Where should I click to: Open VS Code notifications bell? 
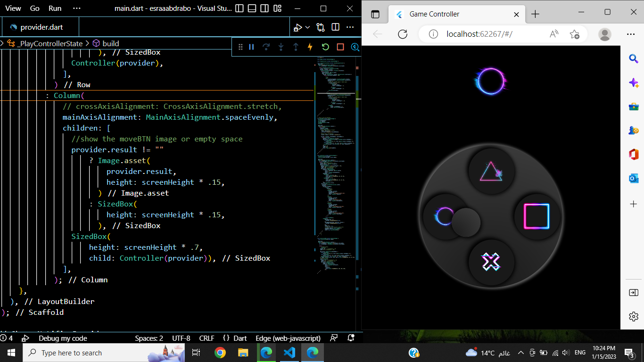point(351,338)
